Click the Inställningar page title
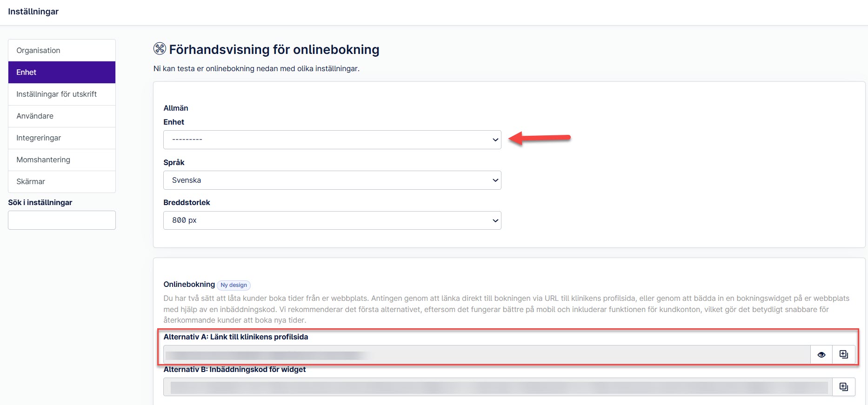 [33, 12]
